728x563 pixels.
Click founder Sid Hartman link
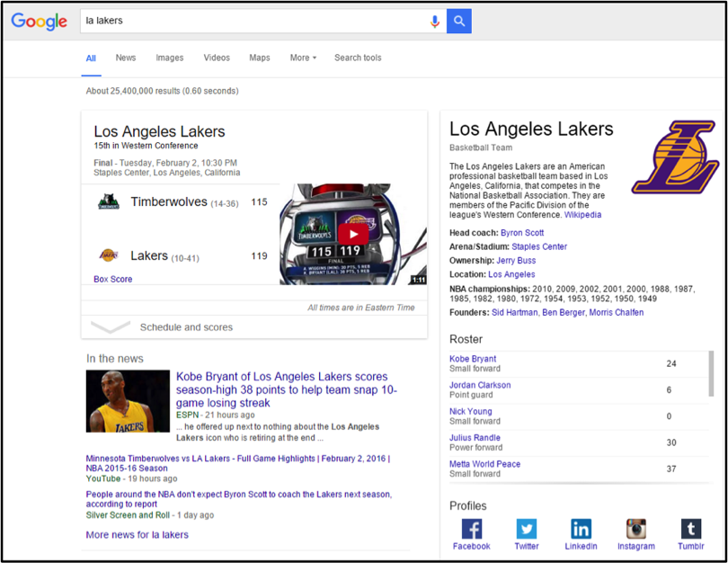(x=515, y=313)
